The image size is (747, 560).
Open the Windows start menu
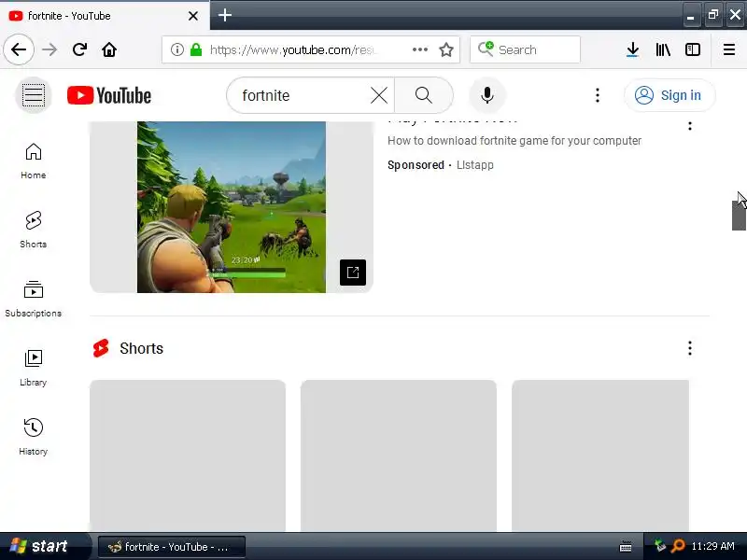[x=44, y=546]
